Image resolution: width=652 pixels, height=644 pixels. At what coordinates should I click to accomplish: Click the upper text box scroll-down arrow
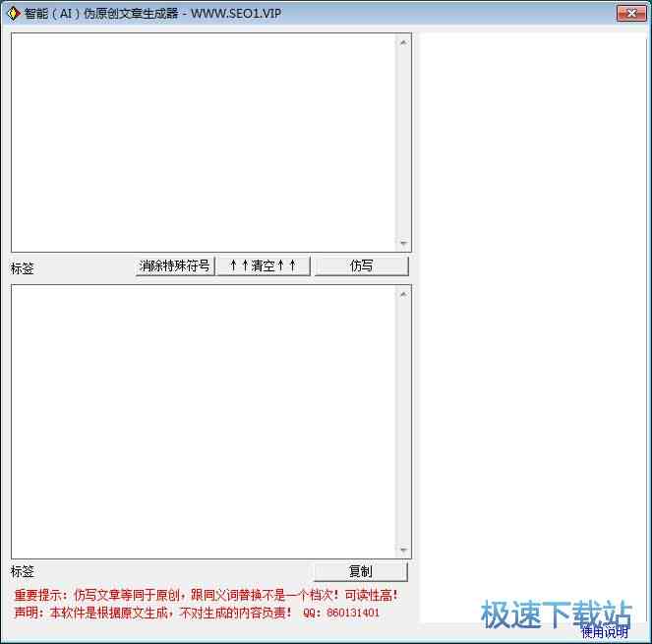point(403,243)
